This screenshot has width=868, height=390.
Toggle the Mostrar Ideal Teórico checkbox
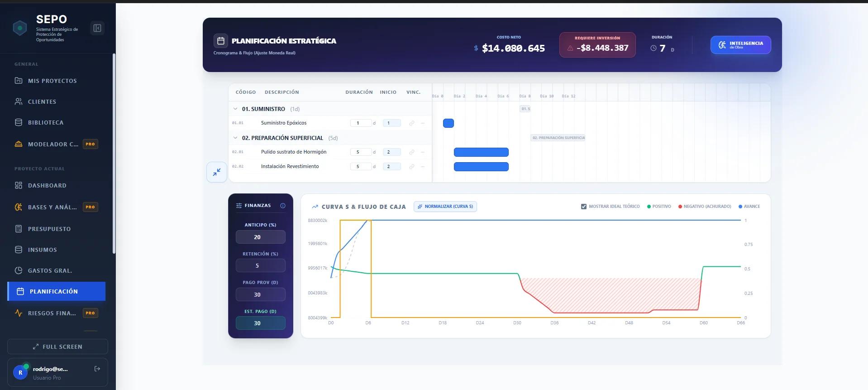coord(584,207)
